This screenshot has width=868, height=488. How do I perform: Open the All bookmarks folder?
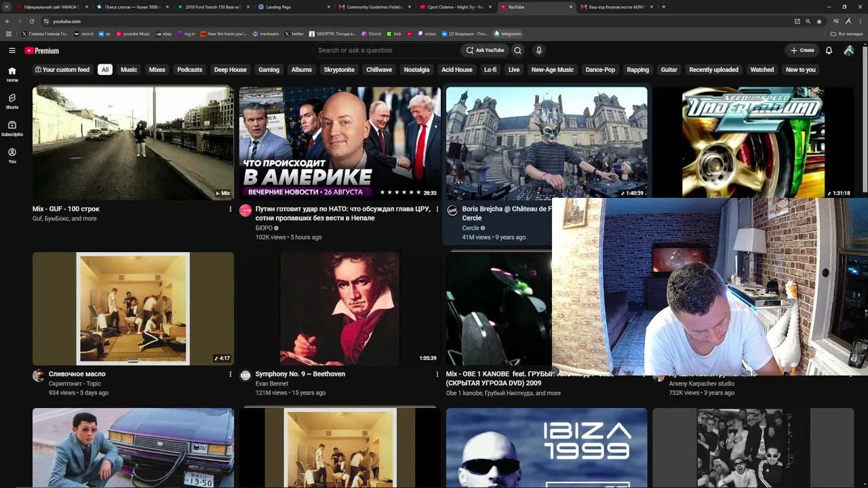[x=846, y=34]
